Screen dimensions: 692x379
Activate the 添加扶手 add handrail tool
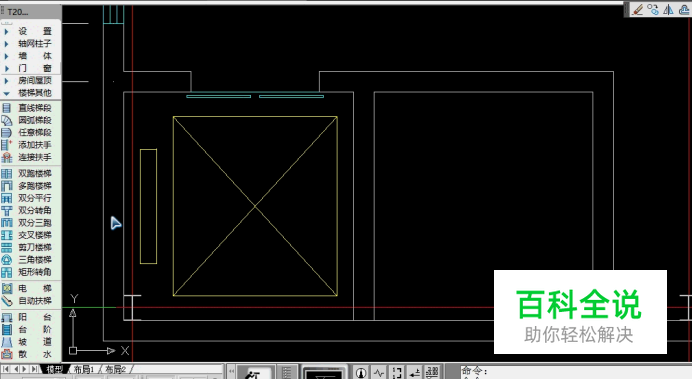(x=27, y=145)
